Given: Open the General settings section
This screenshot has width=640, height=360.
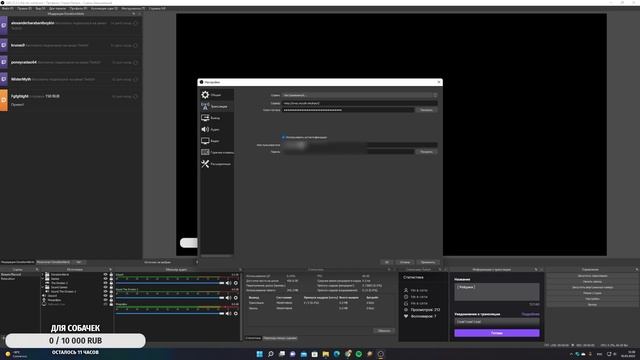Looking at the screenshot, I should pyautogui.click(x=217, y=95).
